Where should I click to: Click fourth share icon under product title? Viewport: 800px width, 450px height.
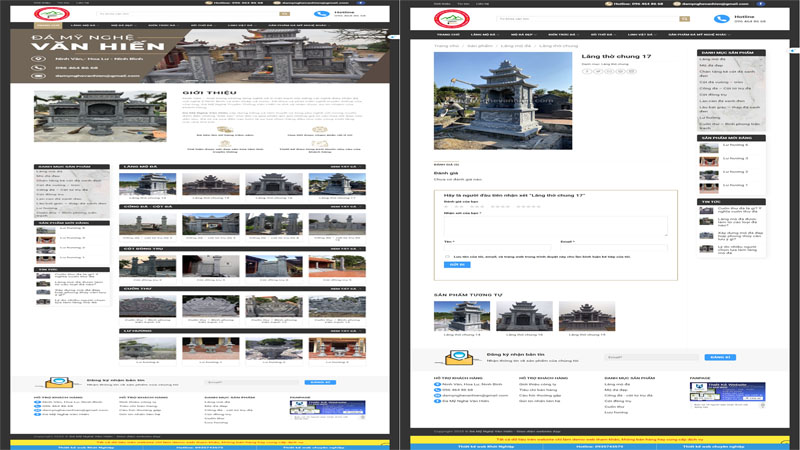pyautogui.click(x=620, y=71)
